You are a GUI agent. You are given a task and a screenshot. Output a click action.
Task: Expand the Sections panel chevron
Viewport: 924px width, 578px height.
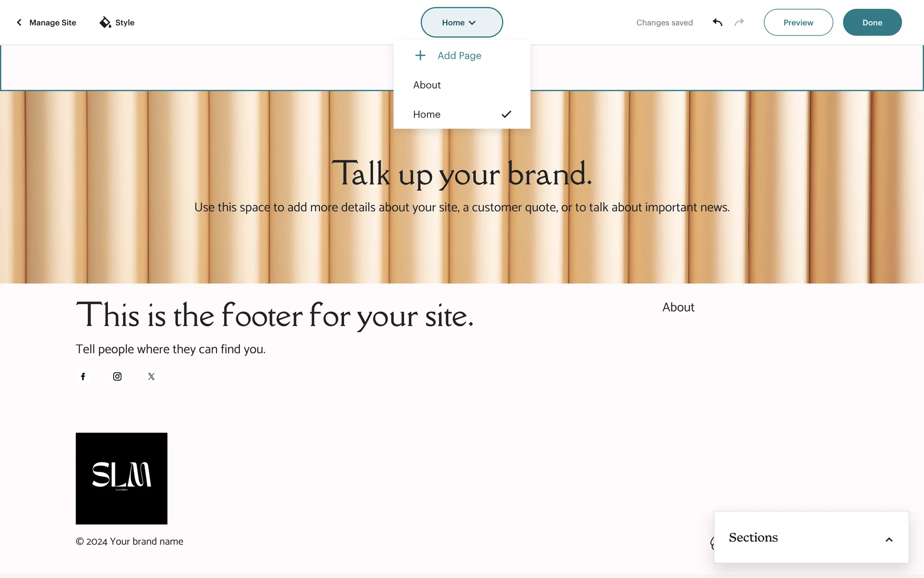pos(889,539)
